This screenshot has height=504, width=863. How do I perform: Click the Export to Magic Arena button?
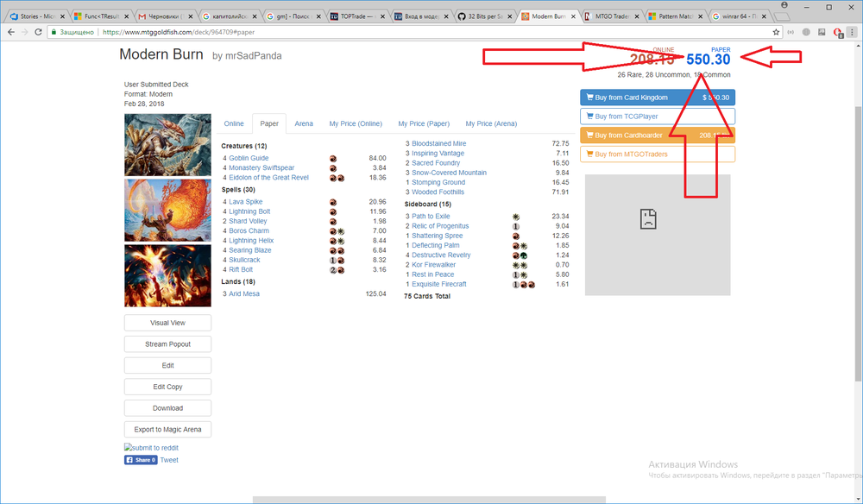[167, 429]
